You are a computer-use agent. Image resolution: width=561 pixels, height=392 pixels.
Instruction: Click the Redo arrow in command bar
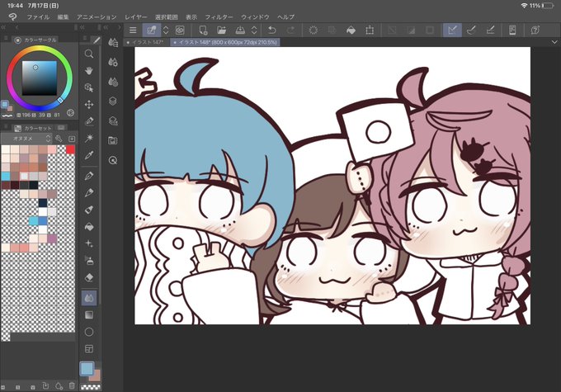click(x=290, y=30)
